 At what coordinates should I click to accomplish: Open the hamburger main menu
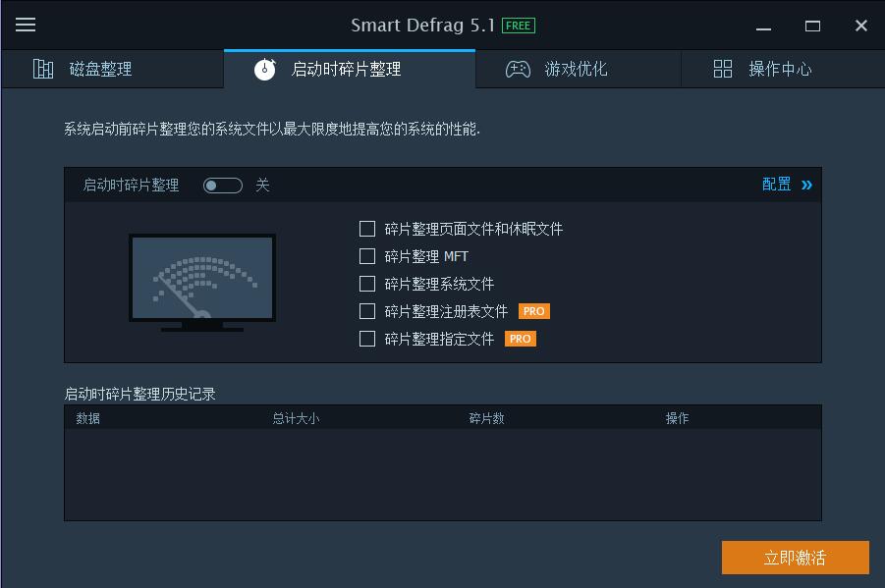26,25
